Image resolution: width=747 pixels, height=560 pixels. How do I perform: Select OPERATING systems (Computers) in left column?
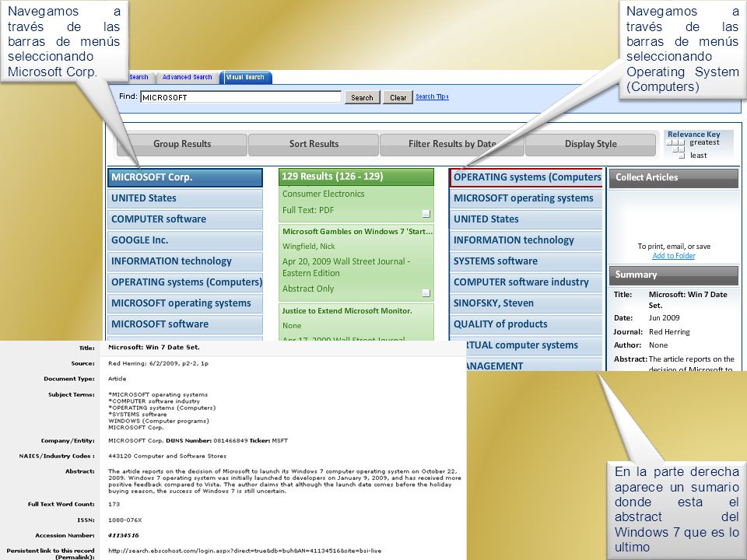[185, 282]
